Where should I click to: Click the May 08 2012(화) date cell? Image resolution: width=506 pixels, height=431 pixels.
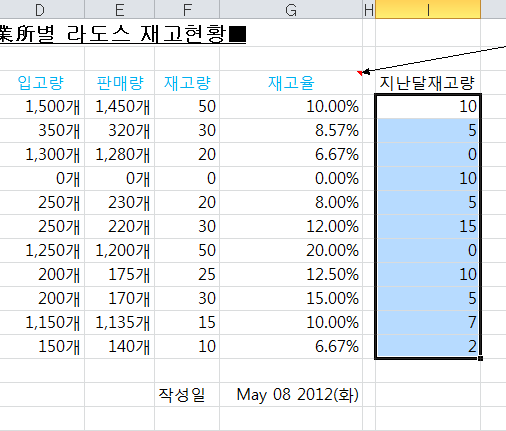coord(291,395)
